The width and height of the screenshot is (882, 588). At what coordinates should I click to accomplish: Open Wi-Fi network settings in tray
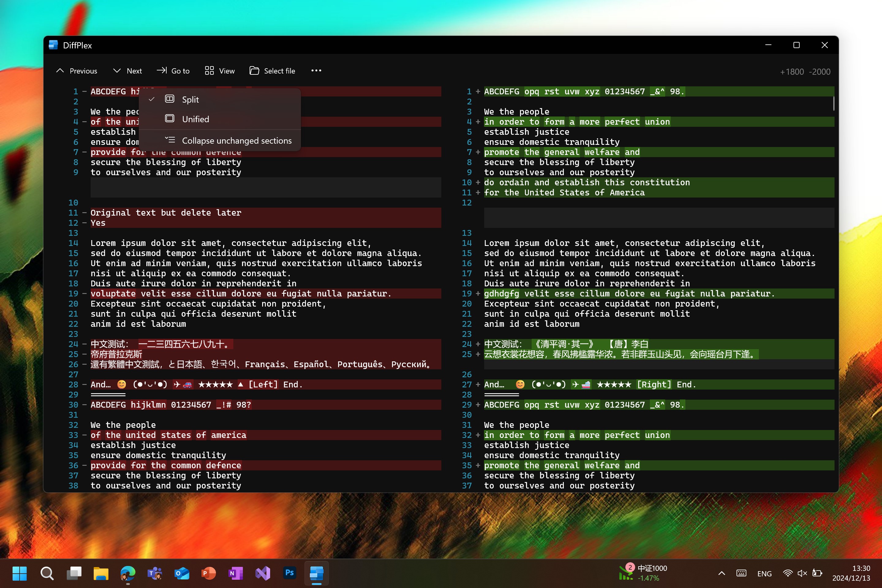pyautogui.click(x=787, y=573)
